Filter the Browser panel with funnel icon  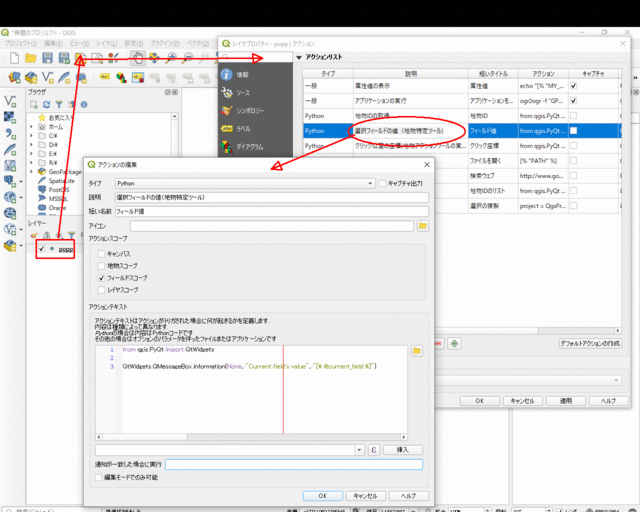[59, 105]
